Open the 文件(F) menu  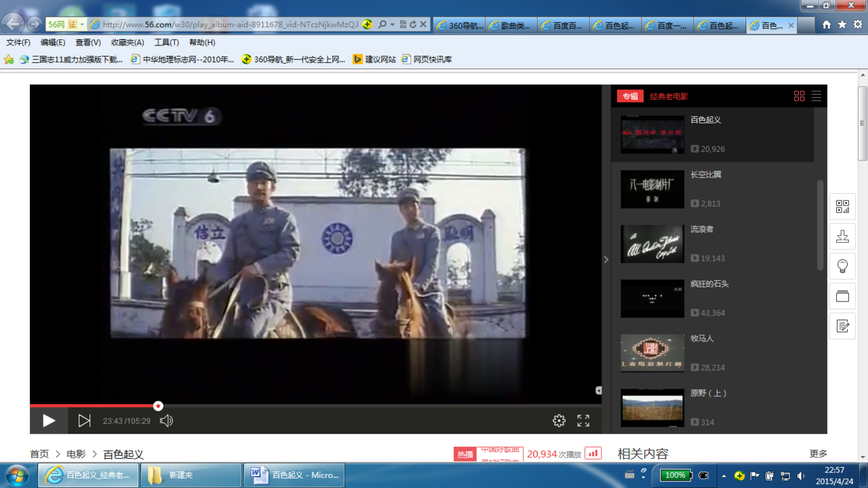click(18, 43)
